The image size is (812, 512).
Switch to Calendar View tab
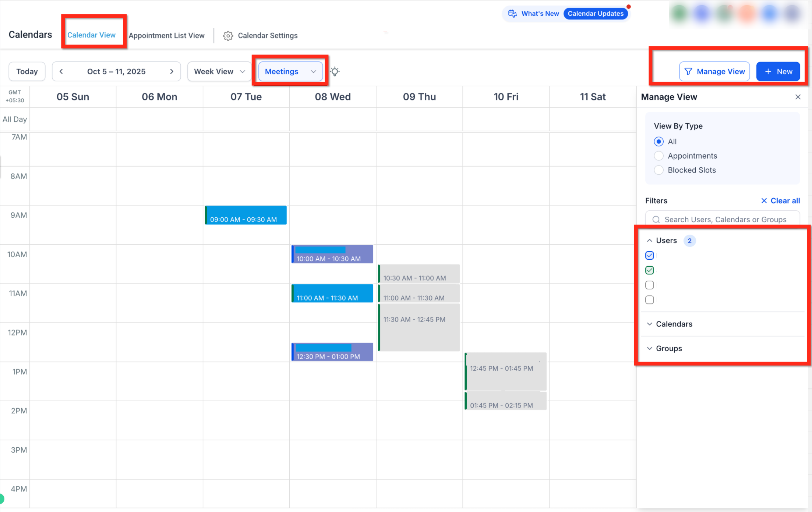(91, 35)
